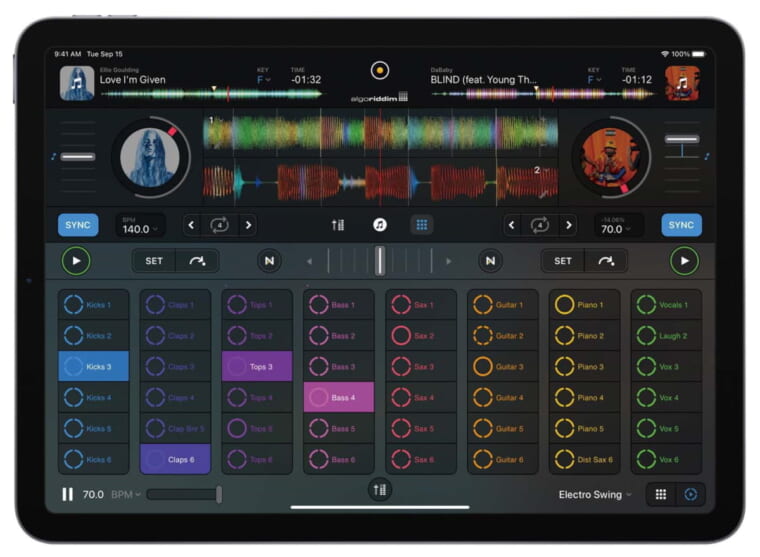The height and width of the screenshot is (557, 760).
Task: Pause the looper playback
Action: coord(67,494)
